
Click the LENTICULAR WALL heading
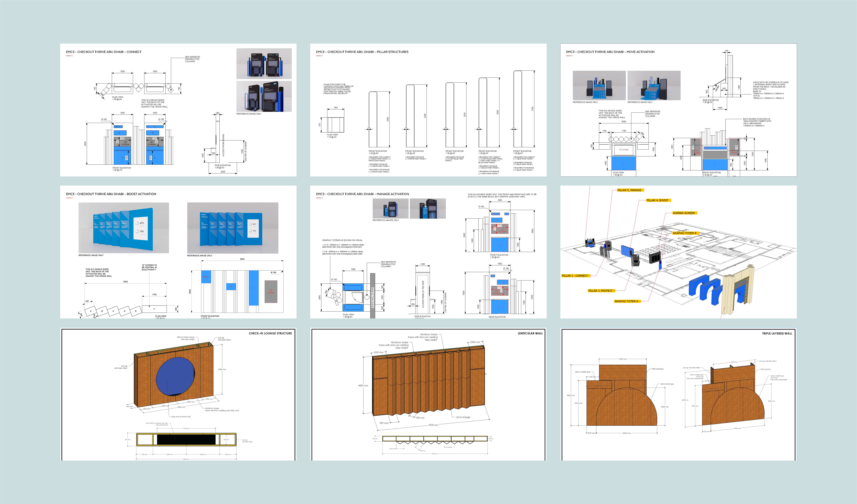(530, 333)
